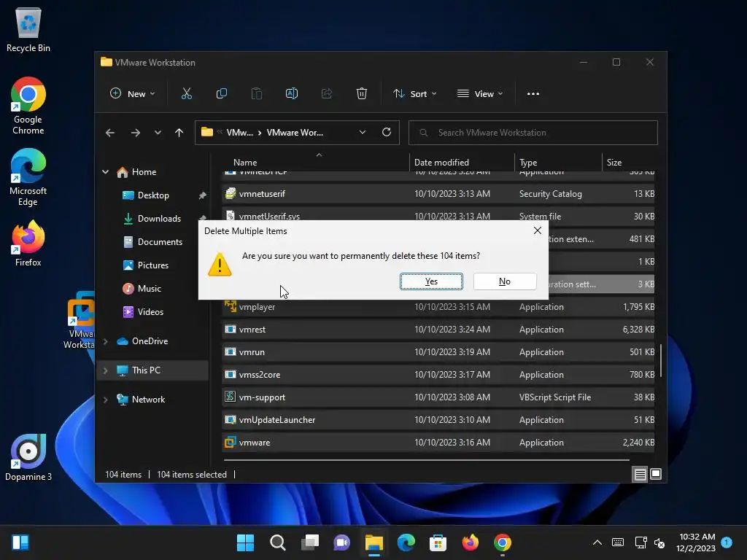Expand the address bar history dropdown
The image size is (747, 560).
click(363, 133)
